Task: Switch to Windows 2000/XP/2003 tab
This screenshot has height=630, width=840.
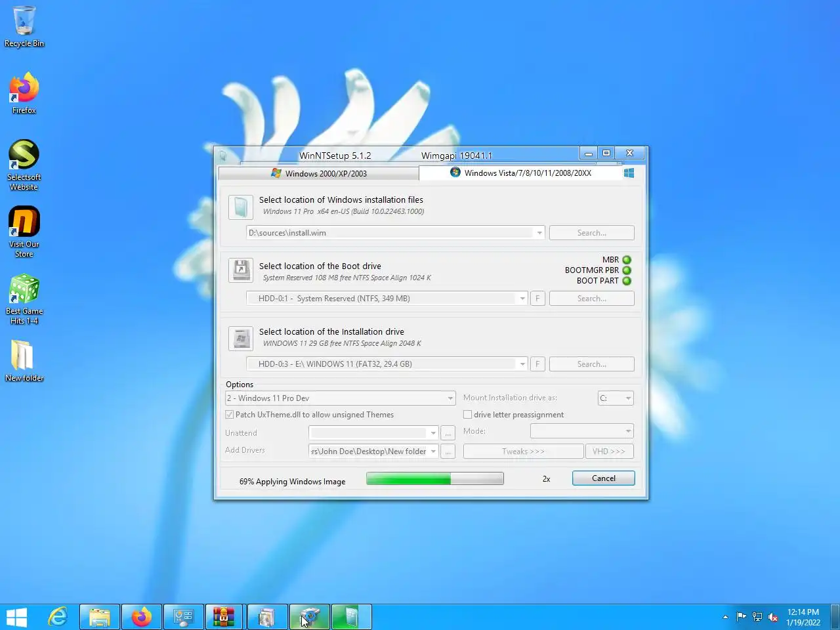Action: [x=319, y=173]
